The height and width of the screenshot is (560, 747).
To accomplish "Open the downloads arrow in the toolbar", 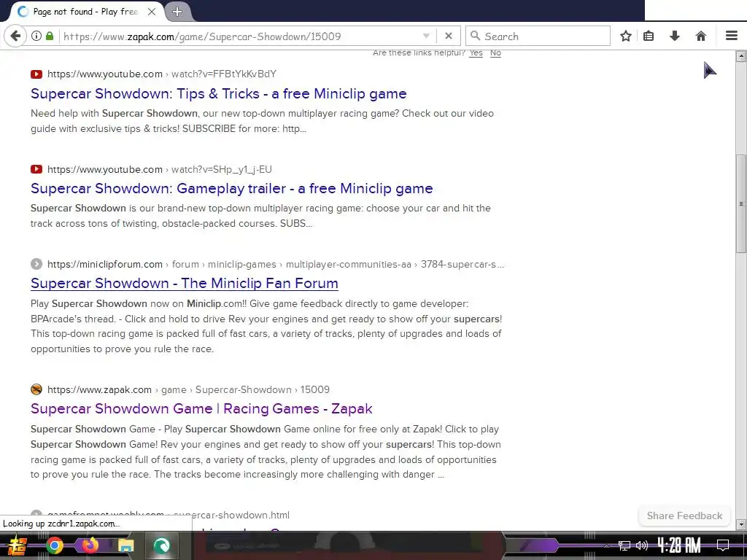I will pyautogui.click(x=675, y=36).
